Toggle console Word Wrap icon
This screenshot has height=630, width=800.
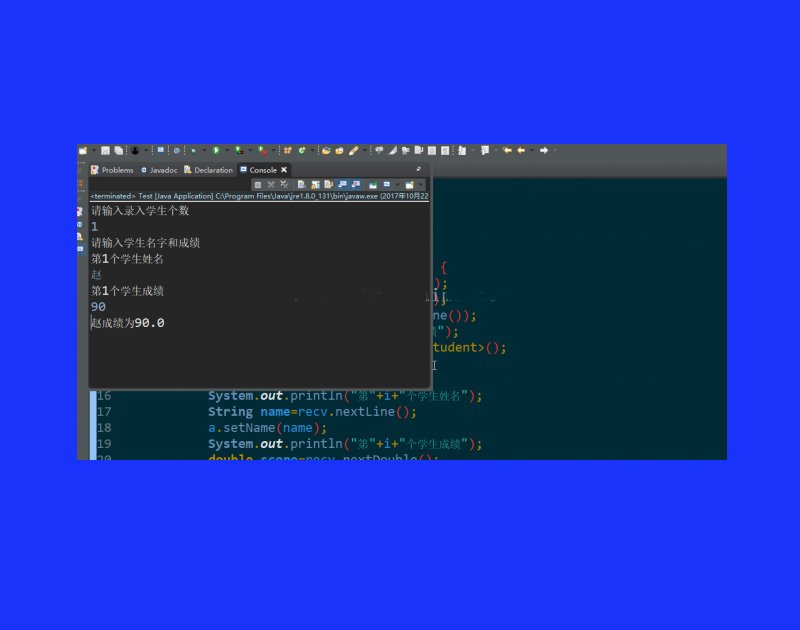329,185
